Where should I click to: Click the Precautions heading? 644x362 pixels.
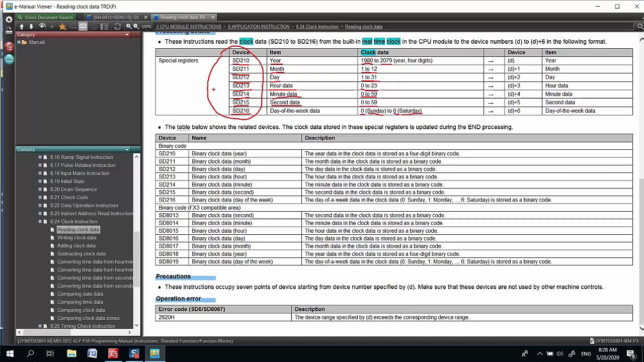(x=173, y=277)
